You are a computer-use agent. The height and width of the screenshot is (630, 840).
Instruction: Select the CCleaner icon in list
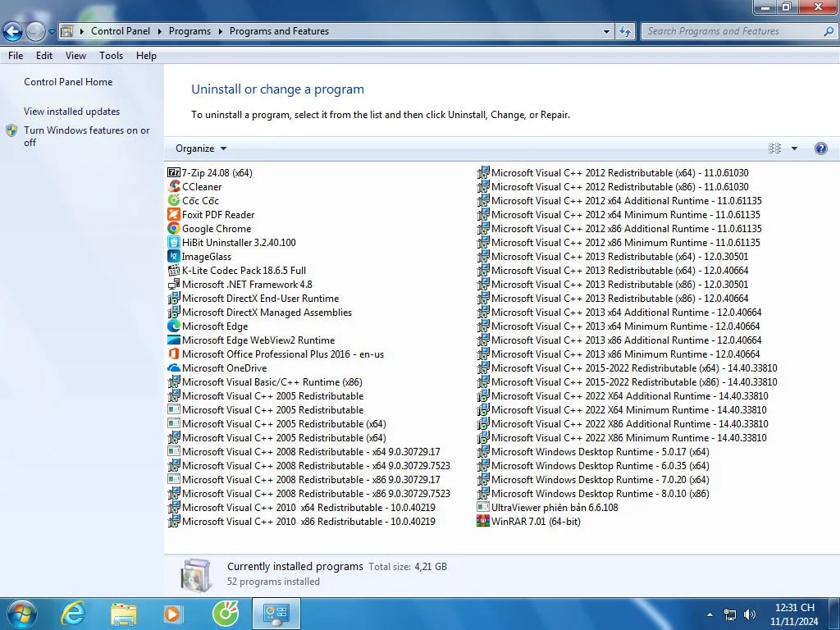(x=174, y=187)
